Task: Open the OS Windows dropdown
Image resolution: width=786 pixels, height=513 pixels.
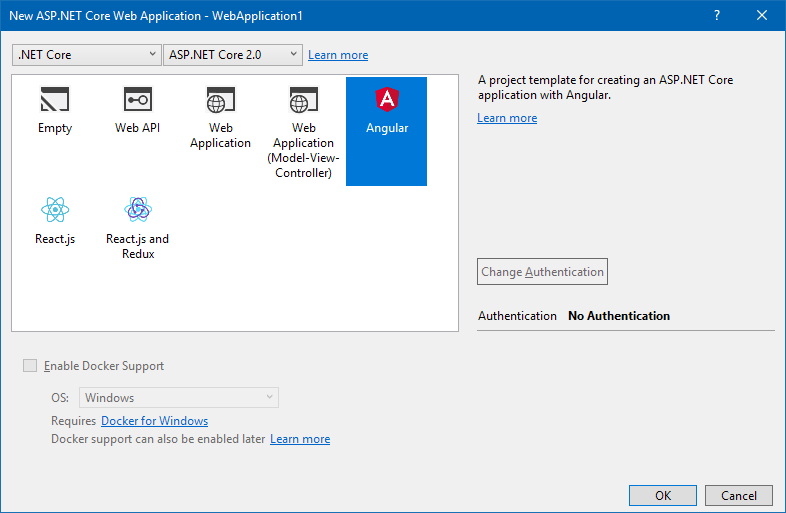Action: (x=179, y=398)
